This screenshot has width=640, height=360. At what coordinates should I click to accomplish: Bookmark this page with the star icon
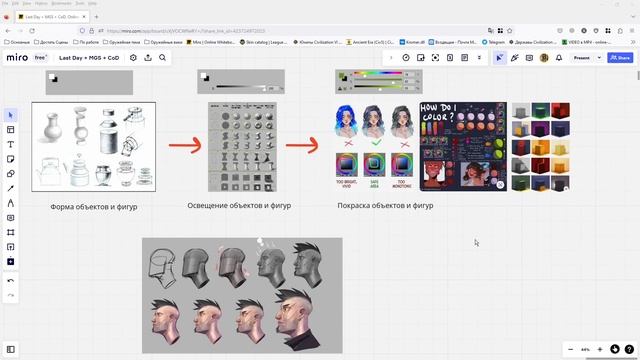tap(509, 31)
